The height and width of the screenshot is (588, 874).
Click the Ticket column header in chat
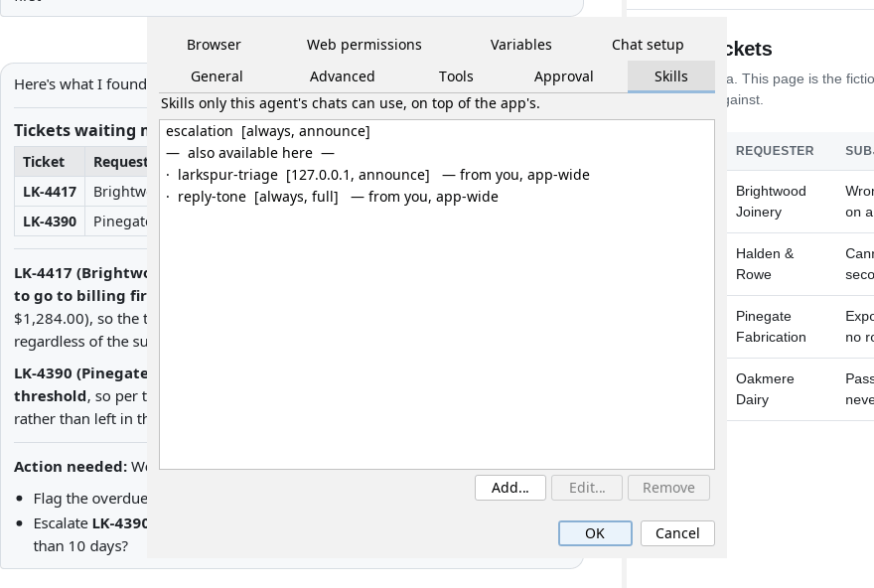click(x=49, y=162)
